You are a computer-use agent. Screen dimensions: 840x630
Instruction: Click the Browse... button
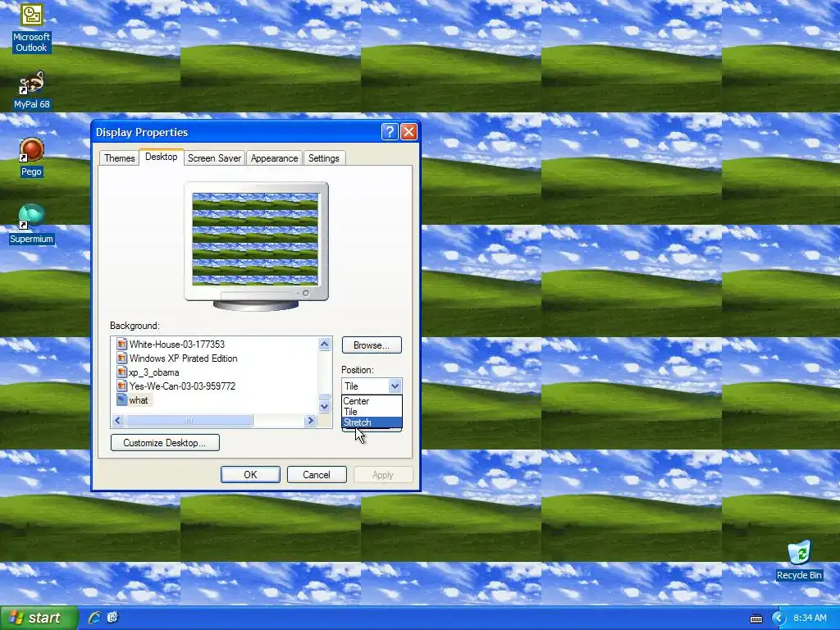372,345
